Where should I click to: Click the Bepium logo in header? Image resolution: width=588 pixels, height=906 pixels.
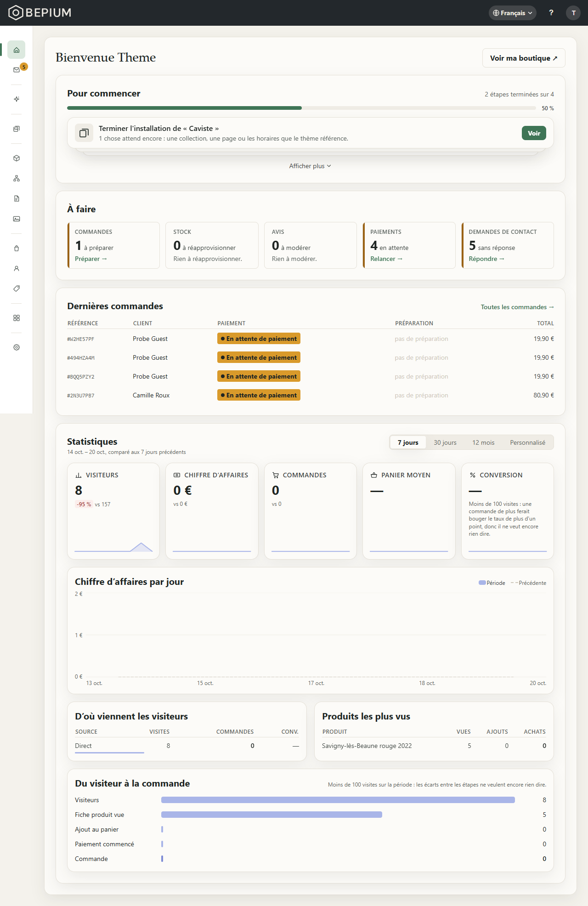click(40, 13)
